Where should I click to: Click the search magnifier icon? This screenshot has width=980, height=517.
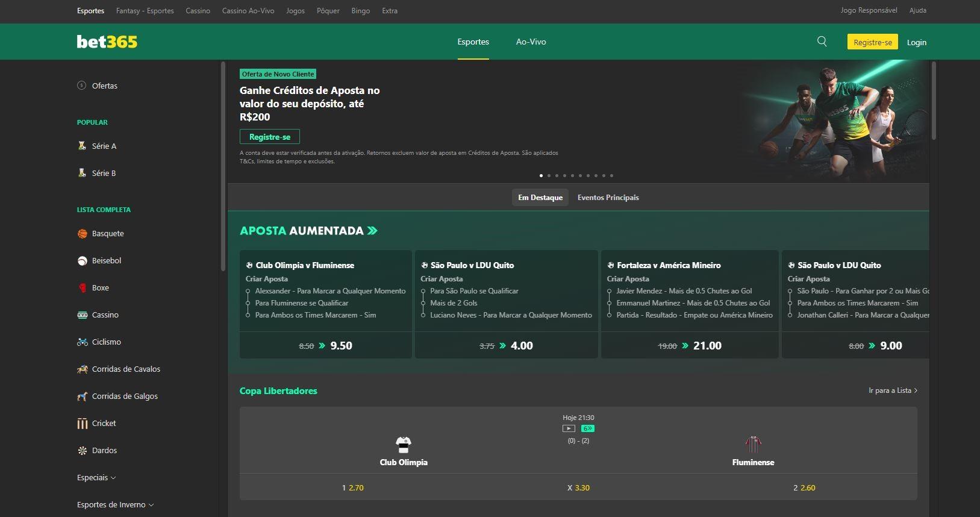822,42
